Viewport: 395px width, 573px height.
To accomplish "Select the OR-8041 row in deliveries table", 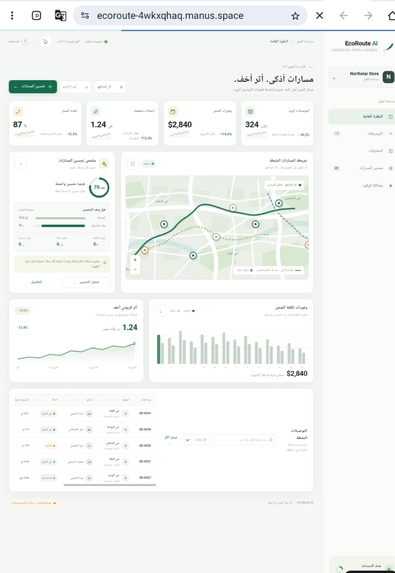I will click(85, 414).
